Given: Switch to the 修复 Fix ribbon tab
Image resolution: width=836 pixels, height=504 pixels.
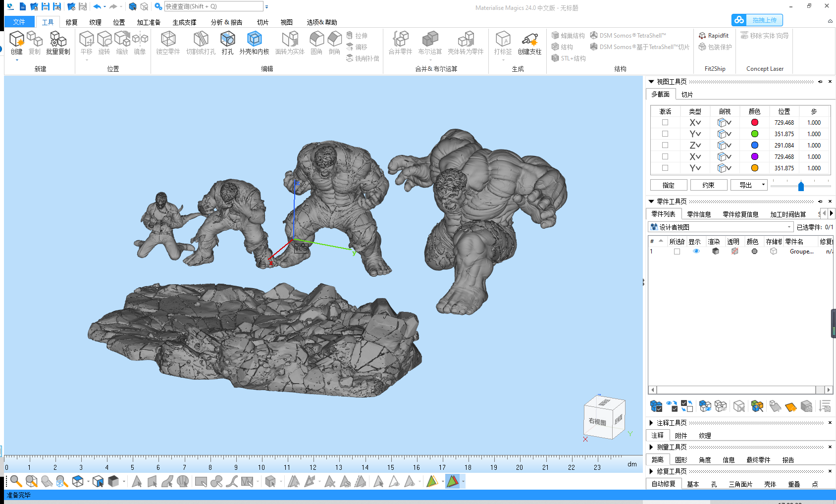Looking at the screenshot, I should tap(71, 22).
